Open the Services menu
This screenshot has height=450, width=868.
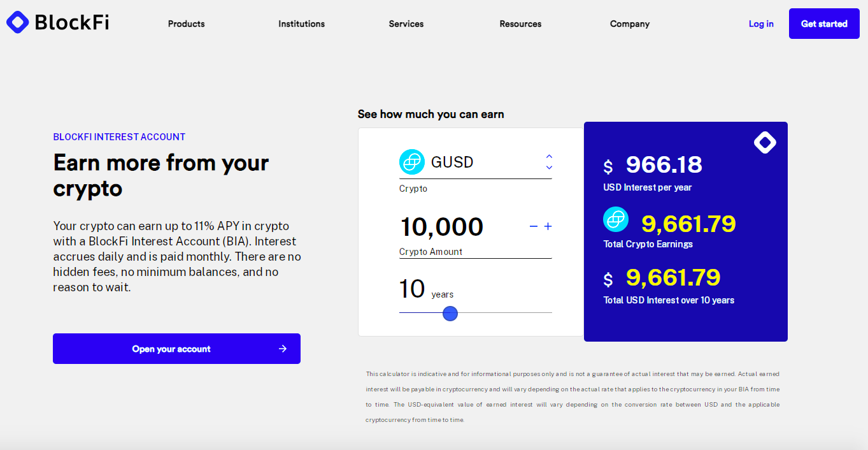click(x=406, y=24)
